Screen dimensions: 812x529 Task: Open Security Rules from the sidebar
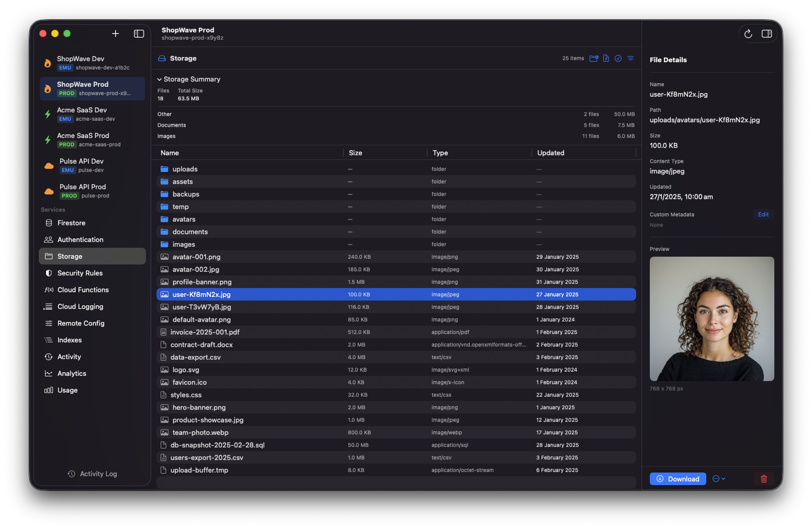click(x=80, y=273)
